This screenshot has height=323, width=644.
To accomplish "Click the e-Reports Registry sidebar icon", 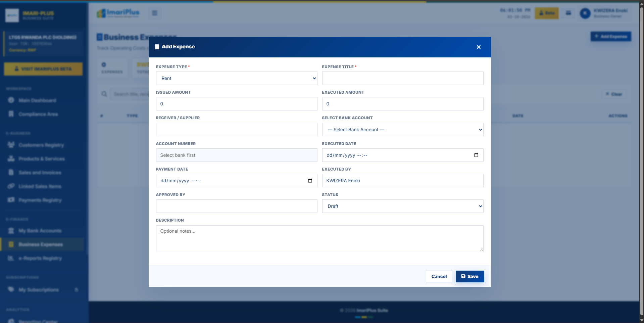I will [x=11, y=258].
